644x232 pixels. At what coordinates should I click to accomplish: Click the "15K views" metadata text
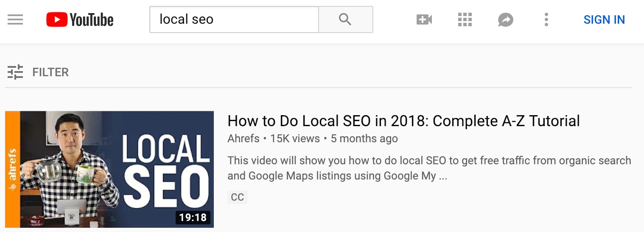tap(295, 138)
